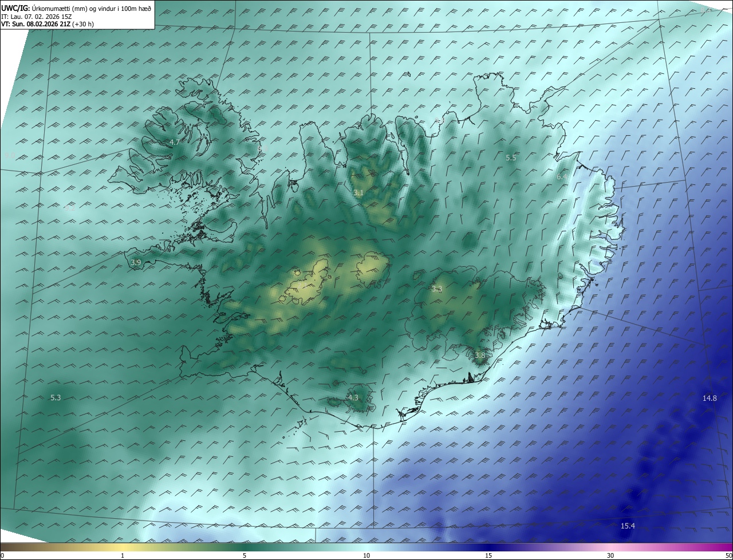Viewport: 733px width, 560px height.
Task: Select the 3.9 value on the western peninsula
Action: (x=136, y=262)
